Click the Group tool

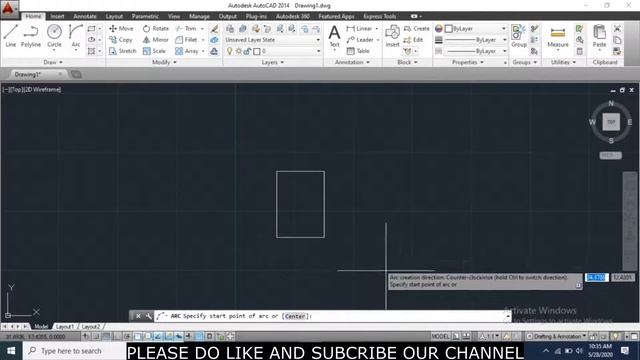coord(519,36)
